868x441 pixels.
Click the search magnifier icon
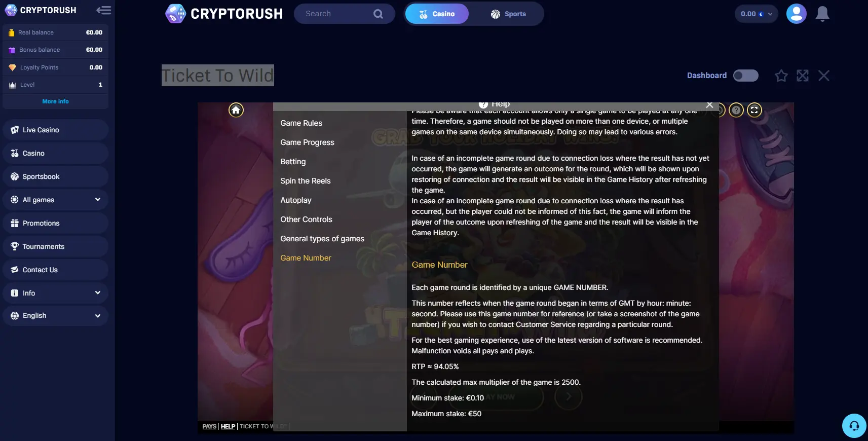(x=378, y=14)
